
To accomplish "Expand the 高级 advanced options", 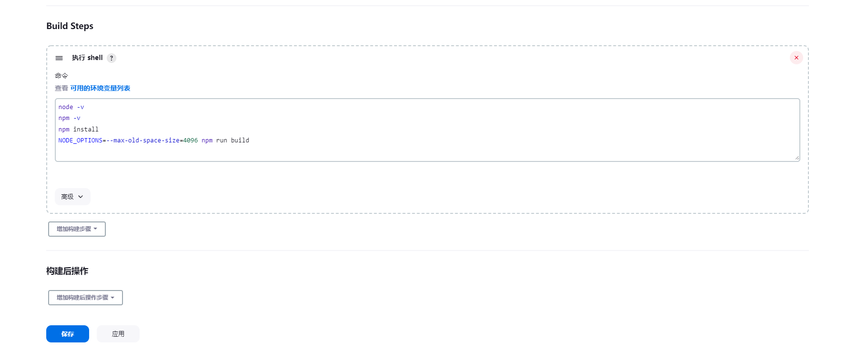I will (72, 197).
